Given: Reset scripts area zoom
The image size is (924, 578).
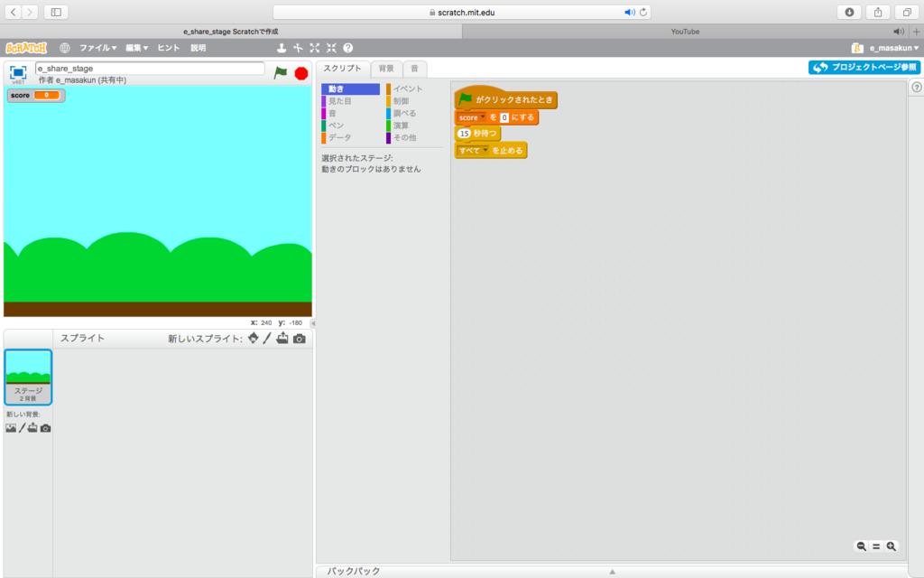Looking at the screenshot, I should tap(876, 546).
